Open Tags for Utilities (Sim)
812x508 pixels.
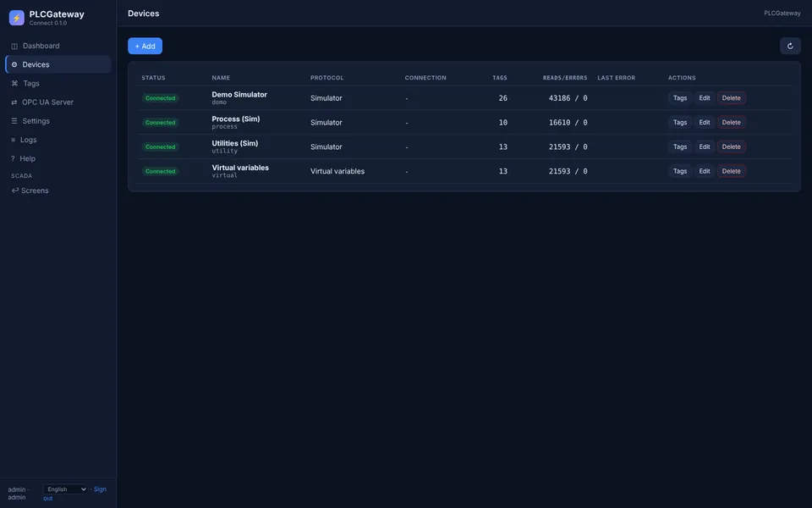[x=680, y=146]
